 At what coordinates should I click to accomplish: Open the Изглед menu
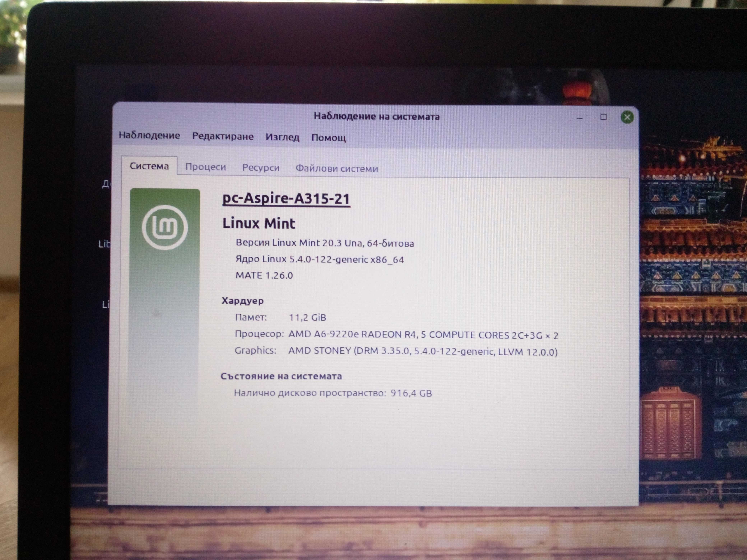(282, 137)
